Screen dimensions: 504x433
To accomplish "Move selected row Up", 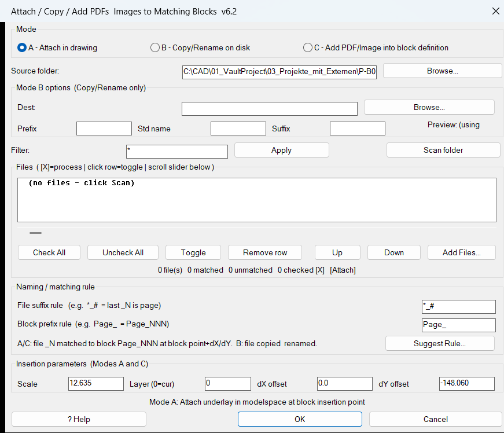I will [337, 252].
